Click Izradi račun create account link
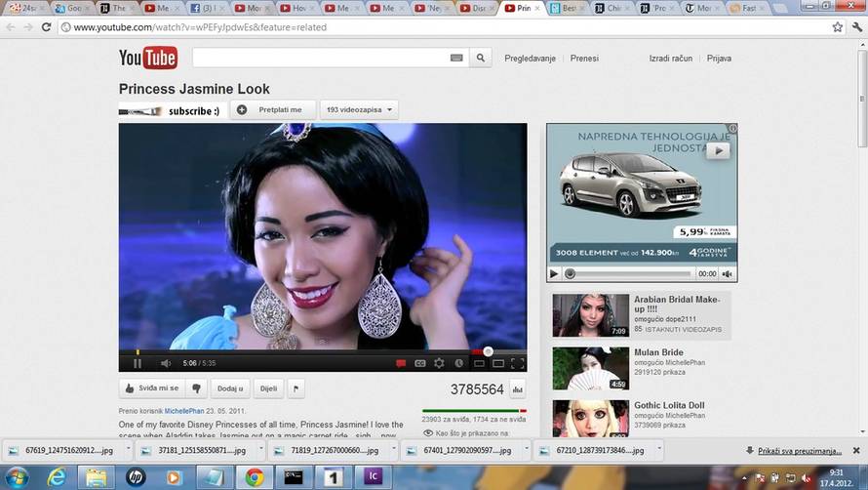Viewport: 868px width, 490px height. click(x=670, y=59)
